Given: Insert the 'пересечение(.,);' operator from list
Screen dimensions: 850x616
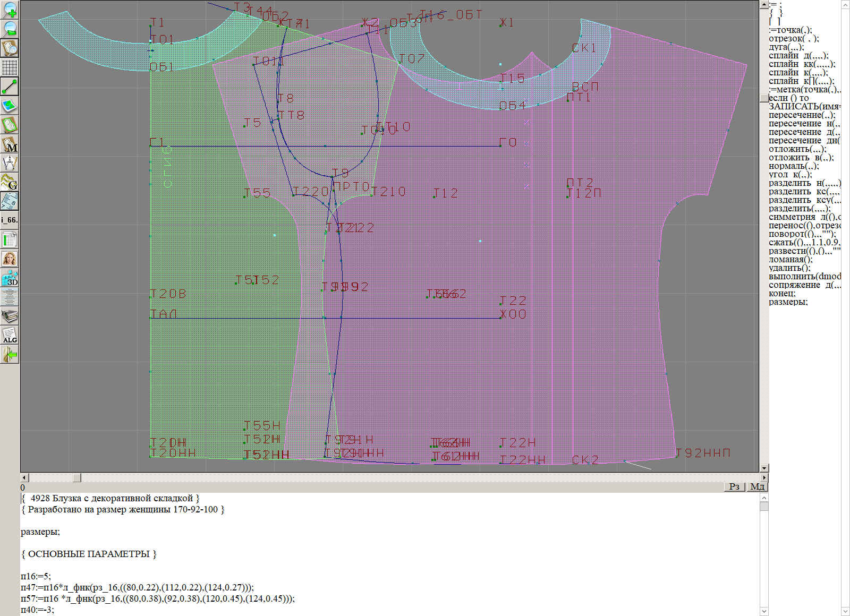Looking at the screenshot, I should (x=802, y=115).
